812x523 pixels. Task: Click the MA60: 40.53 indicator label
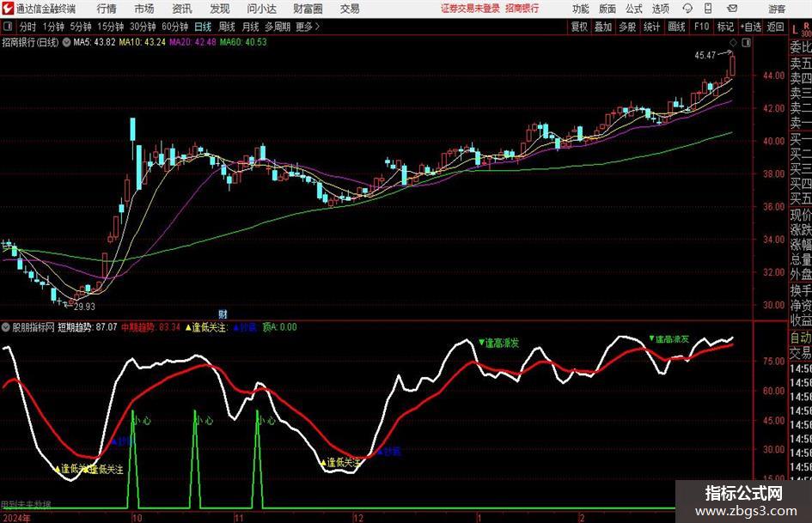point(243,42)
